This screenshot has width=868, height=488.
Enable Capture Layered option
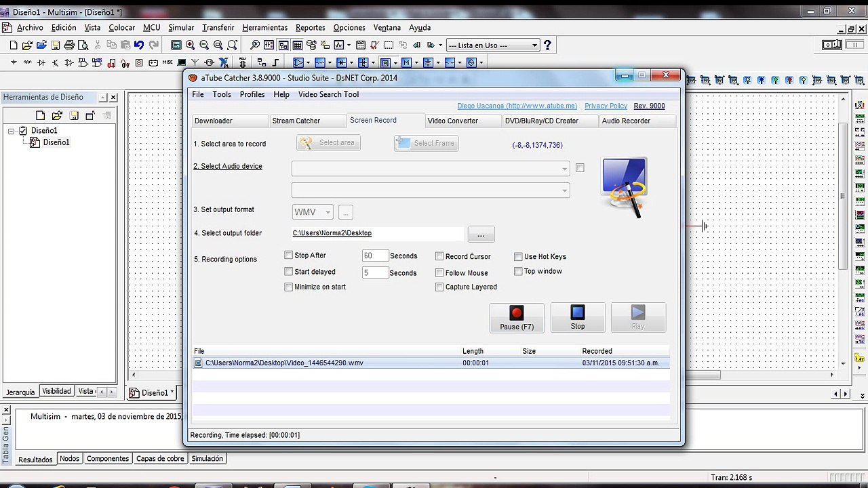pyautogui.click(x=439, y=287)
